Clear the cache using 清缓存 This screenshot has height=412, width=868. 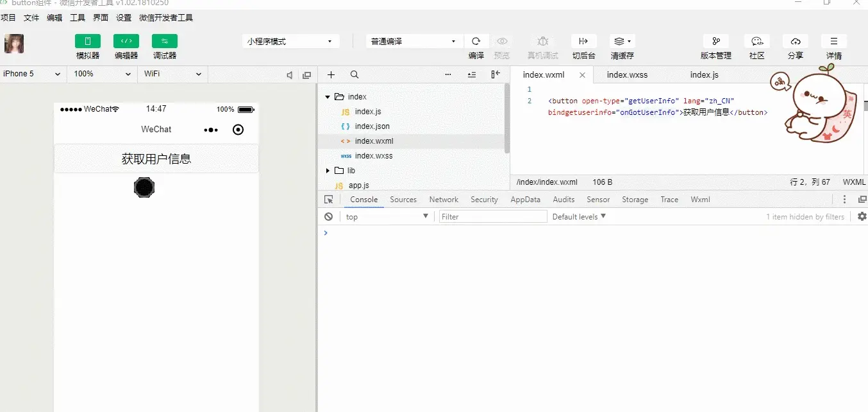pyautogui.click(x=621, y=42)
